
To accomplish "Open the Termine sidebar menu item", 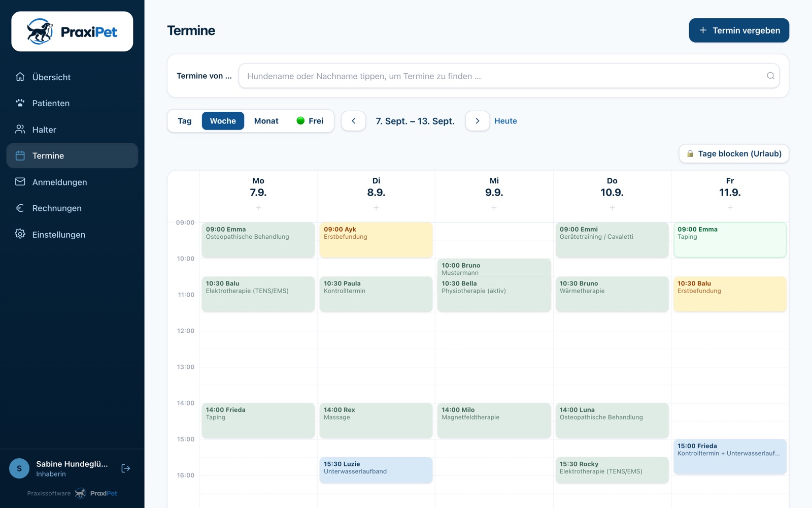I will click(72, 155).
